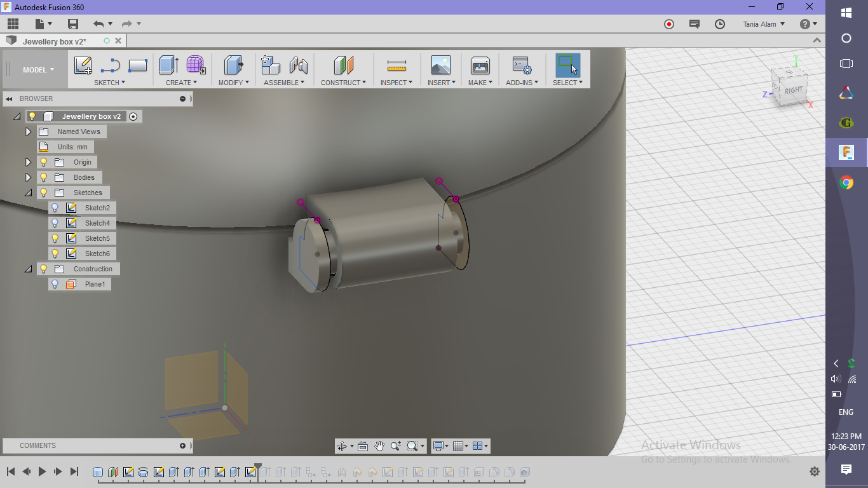Click the Press Pull modify icon

click(x=234, y=65)
